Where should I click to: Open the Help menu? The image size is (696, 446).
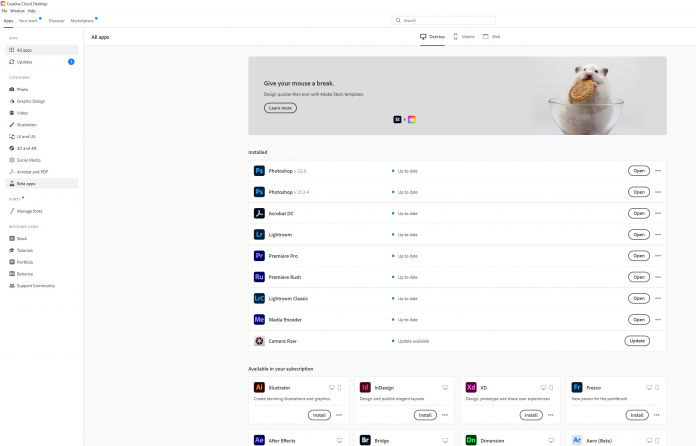(x=32, y=11)
